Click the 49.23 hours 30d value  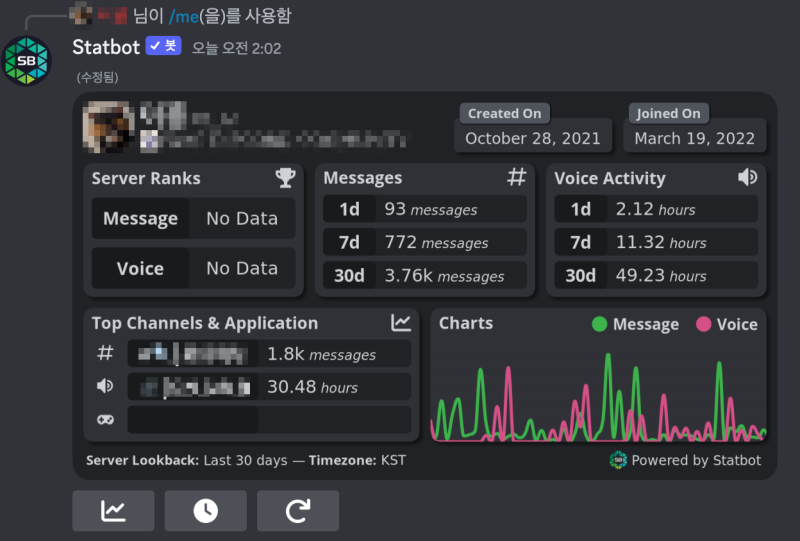(661, 276)
